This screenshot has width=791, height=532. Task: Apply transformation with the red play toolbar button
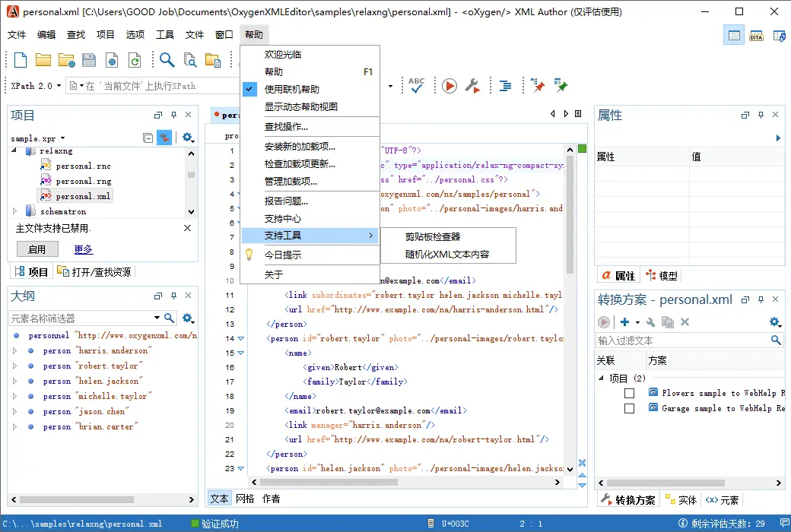(449, 86)
